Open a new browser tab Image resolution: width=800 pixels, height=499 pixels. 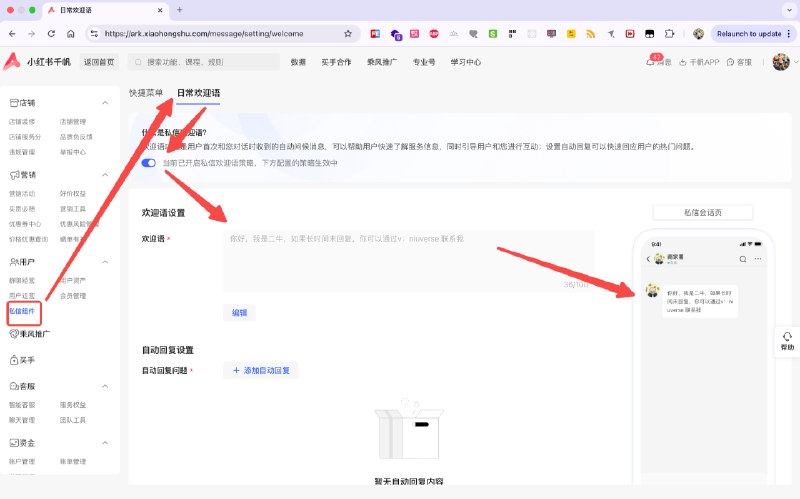point(180,10)
